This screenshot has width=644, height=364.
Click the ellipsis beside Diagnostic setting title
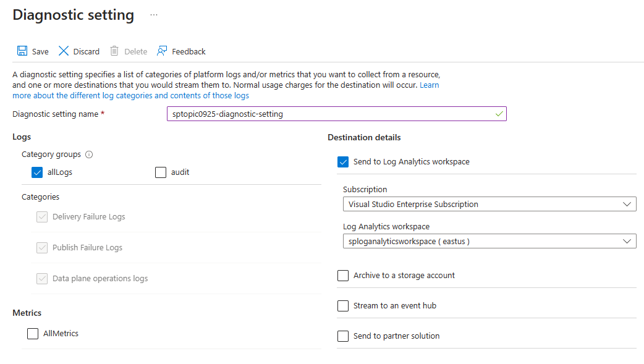(x=153, y=14)
